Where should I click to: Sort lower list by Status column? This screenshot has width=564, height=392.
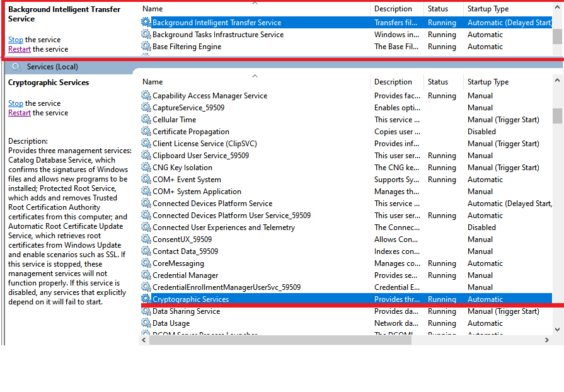[444, 82]
